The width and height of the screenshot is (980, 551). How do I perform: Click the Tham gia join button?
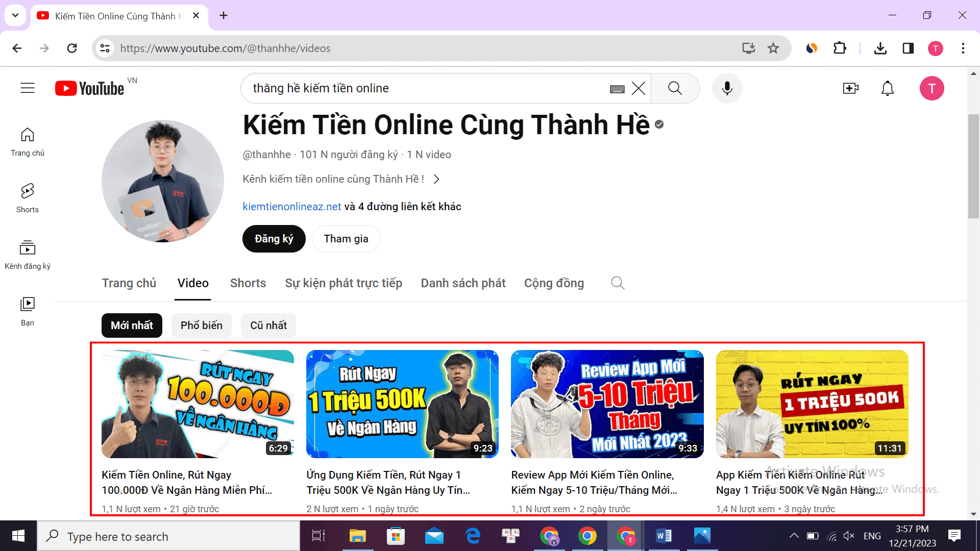coord(346,239)
